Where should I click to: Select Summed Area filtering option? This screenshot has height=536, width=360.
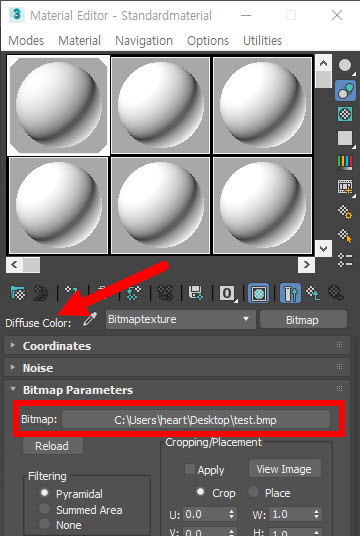(44, 509)
